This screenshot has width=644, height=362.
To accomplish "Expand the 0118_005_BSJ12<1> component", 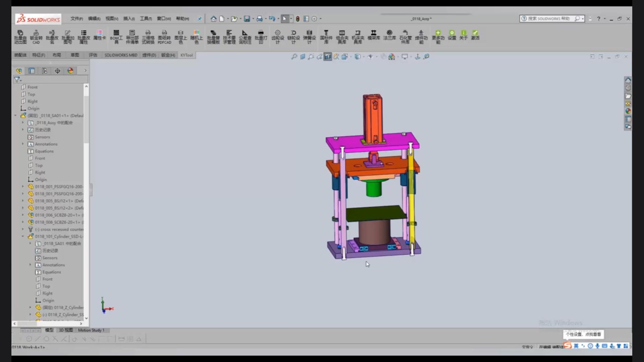I will (23, 201).
